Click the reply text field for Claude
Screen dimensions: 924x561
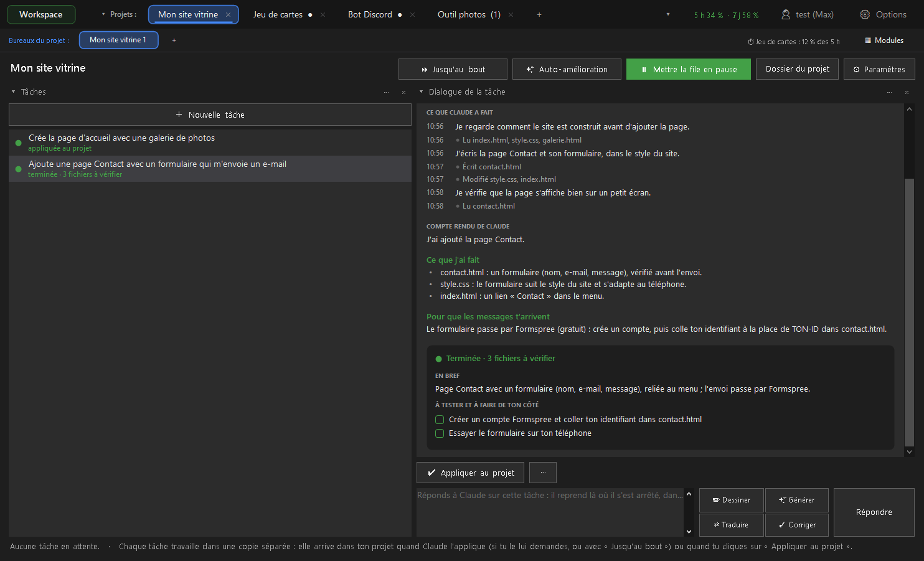pyautogui.click(x=550, y=512)
